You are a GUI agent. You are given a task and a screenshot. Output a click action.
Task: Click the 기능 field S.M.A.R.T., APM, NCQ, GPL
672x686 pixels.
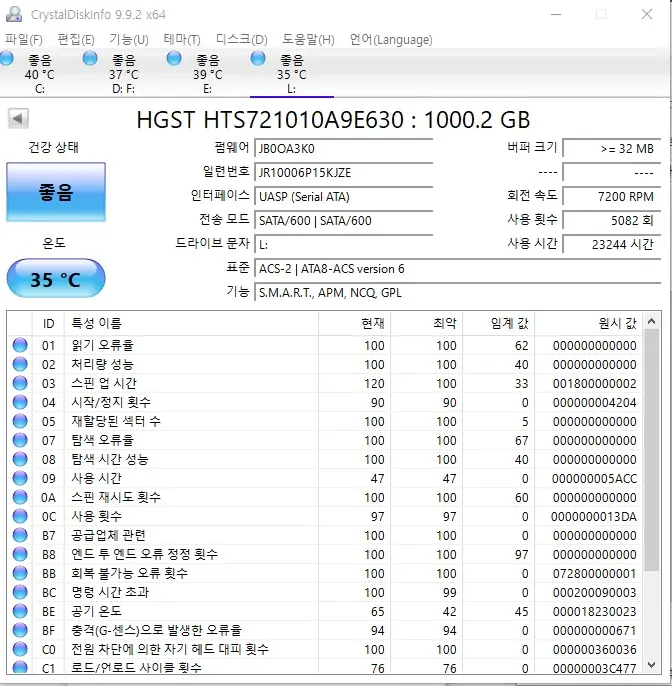tap(458, 292)
